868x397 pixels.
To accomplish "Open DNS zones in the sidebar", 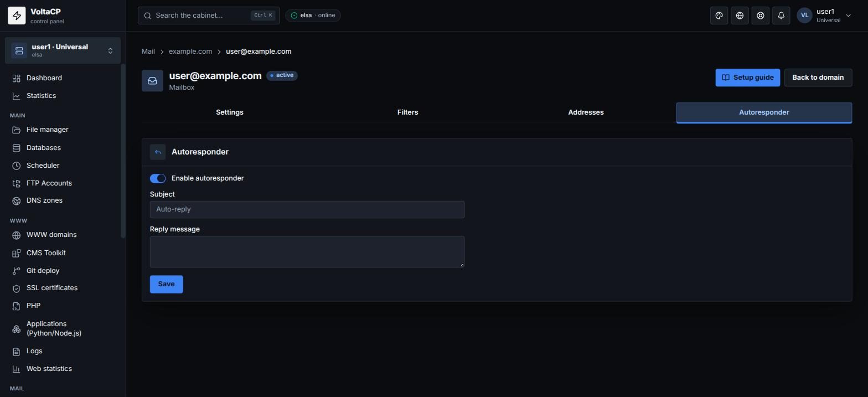I will tap(63, 200).
